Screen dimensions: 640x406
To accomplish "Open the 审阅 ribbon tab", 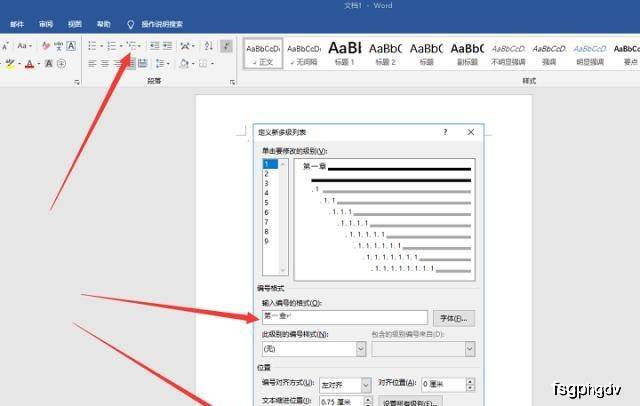I will (x=46, y=24).
